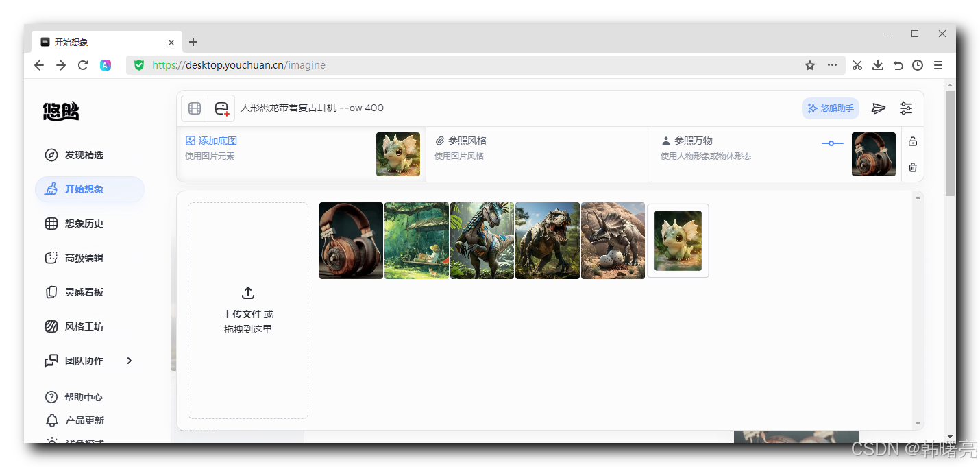Bookmark the page with the star icon
This screenshot has width=980, height=467.
pos(810,65)
